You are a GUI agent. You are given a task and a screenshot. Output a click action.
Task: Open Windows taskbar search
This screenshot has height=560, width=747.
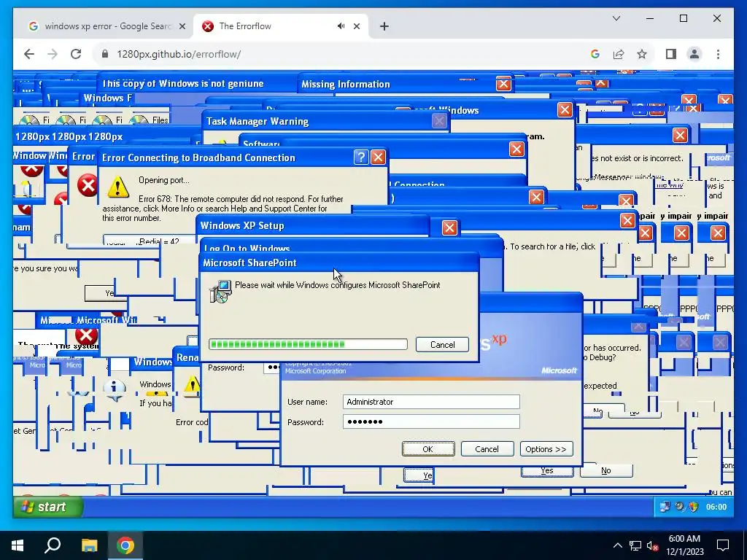pyautogui.click(x=53, y=545)
